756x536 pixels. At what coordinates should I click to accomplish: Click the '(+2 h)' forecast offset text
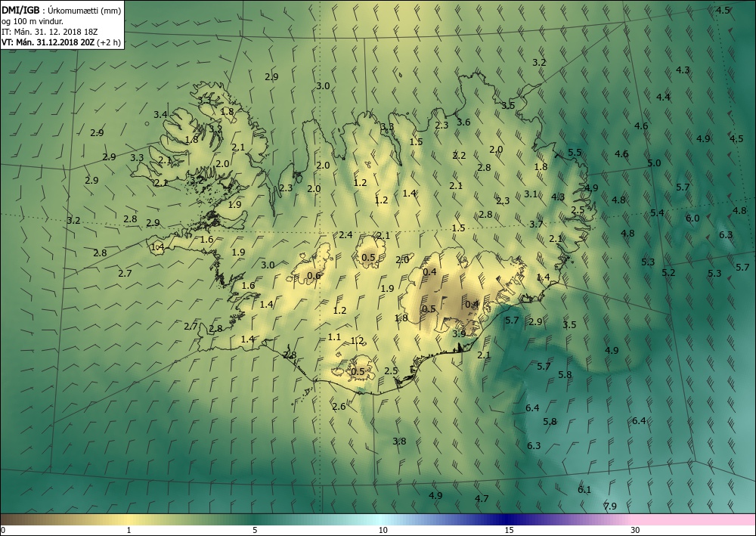coord(109,42)
